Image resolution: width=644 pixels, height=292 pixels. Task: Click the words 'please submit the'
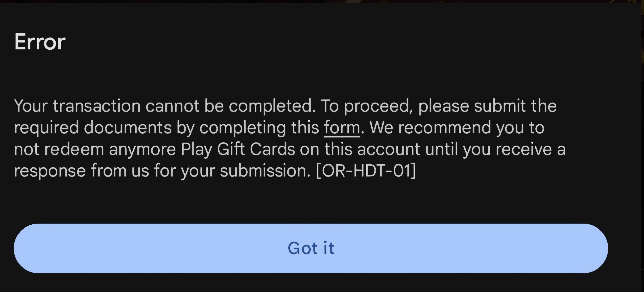coord(487,106)
